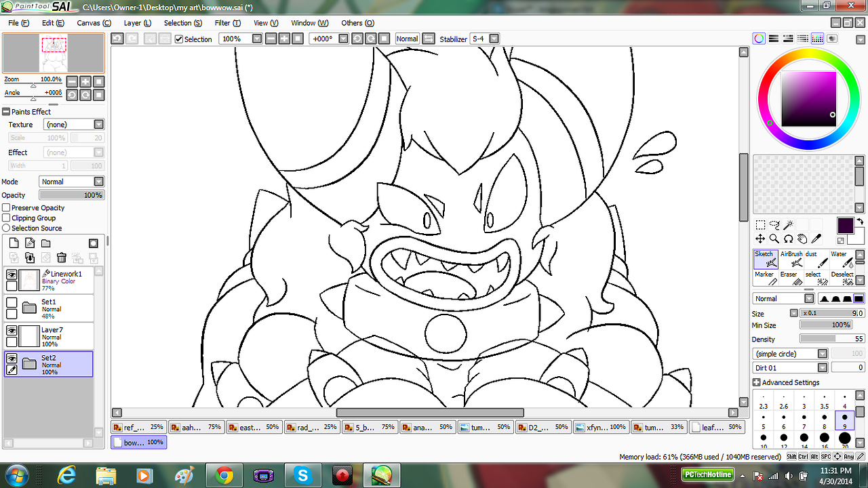The height and width of the screenshot is (488, 868).
Task: Enable Preserve Opacity checkbox
Action: 6,208
